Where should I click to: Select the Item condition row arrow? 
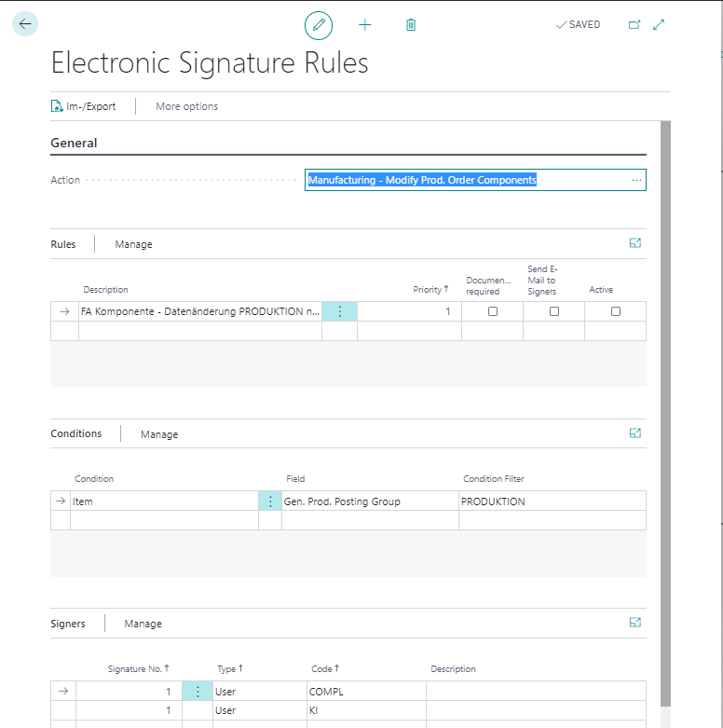pos(61,501)
